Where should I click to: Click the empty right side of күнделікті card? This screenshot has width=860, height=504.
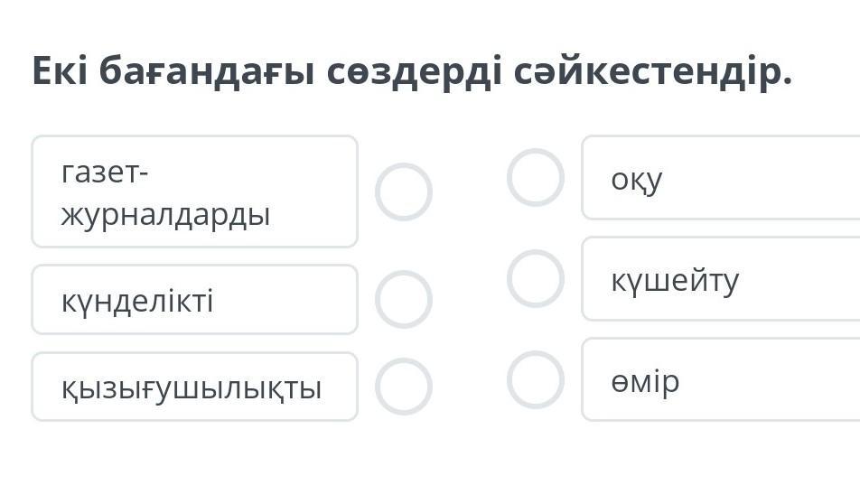coord(289,300)
